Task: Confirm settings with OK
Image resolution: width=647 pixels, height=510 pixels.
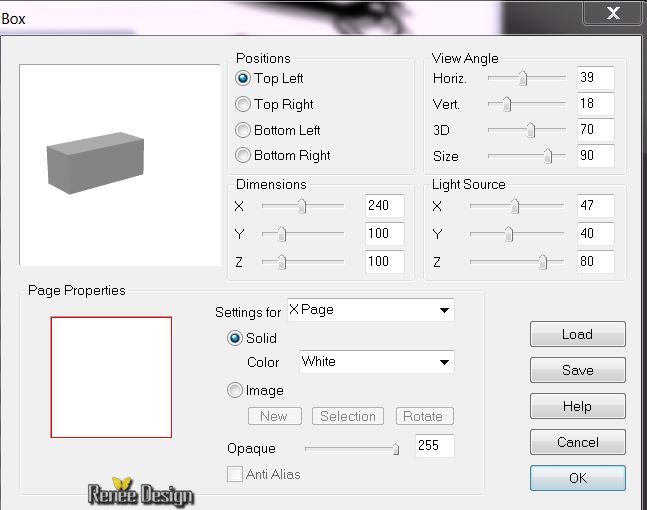Action: (x=578, y=478)
